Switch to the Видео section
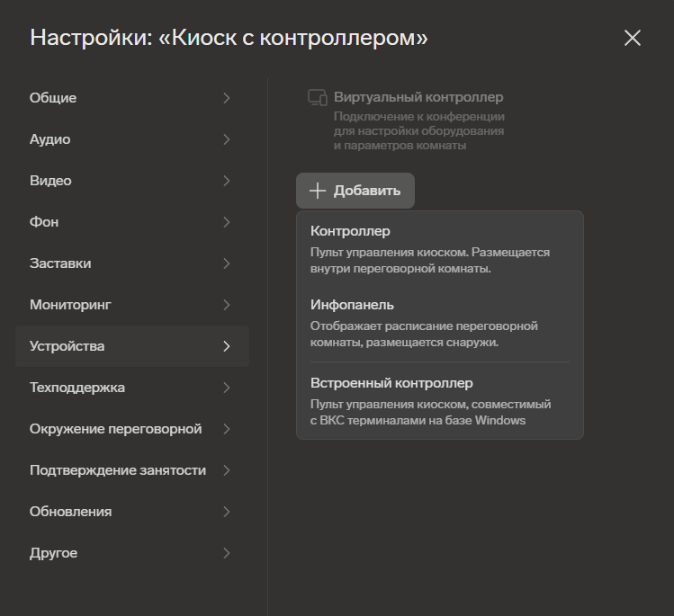The image size is (674, 616). click(x=50, y=181)
